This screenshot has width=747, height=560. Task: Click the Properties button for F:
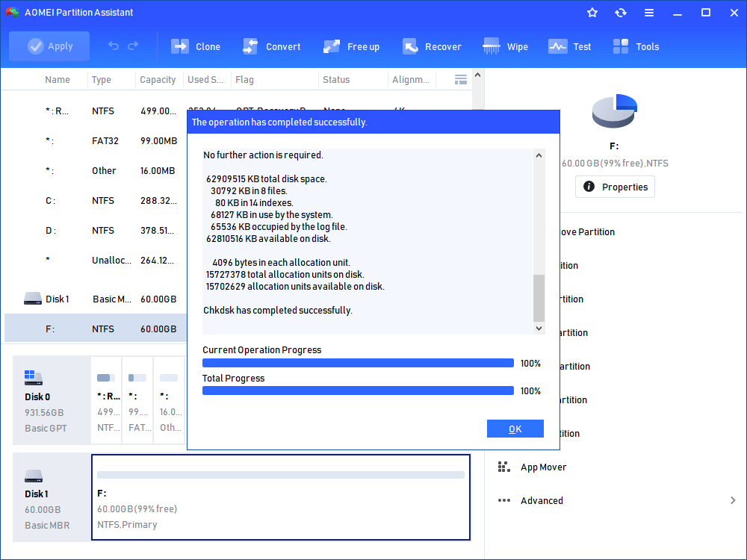pos(615,187)
